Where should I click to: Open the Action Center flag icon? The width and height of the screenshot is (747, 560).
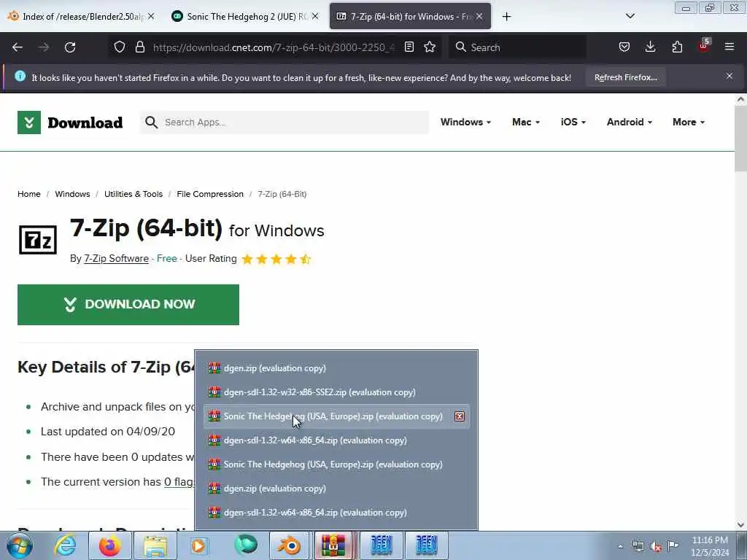pos(673,545)
